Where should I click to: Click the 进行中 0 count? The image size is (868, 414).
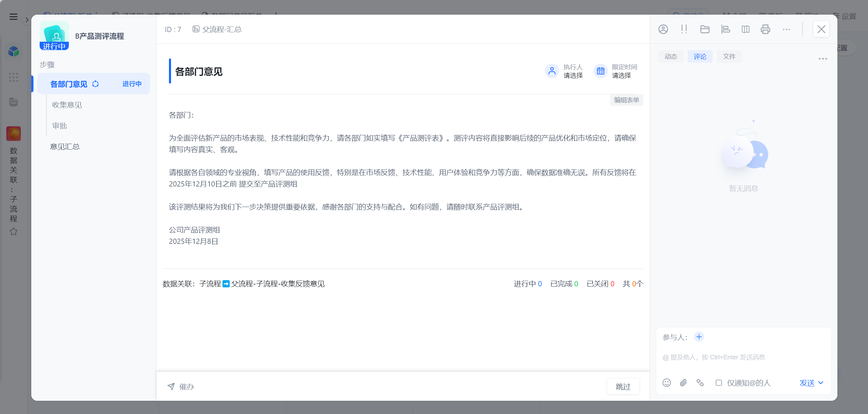tap(528, 284)
